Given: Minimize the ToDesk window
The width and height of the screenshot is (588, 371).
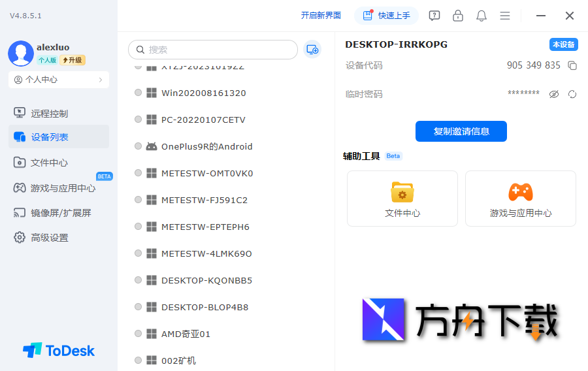Looking at the screenshot, I should pyautogui.click(x=541, y=16).
